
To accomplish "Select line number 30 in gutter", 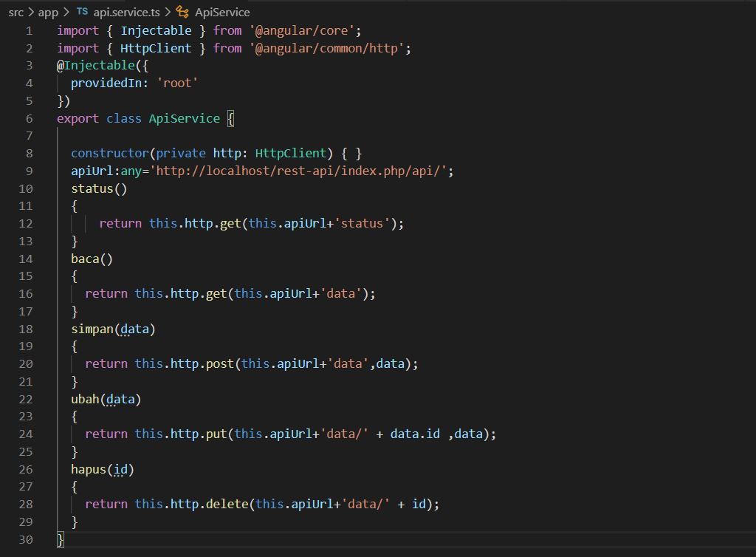I will pos(26,539).
